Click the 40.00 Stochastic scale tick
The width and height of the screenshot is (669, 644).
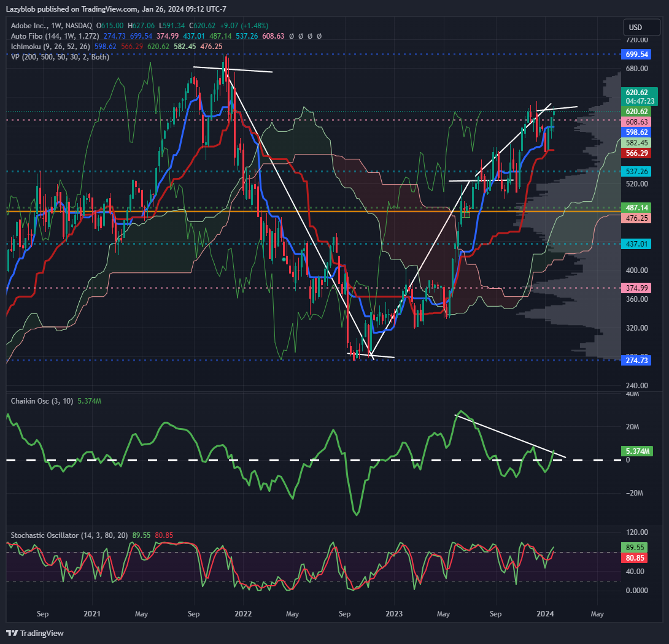coord(635,572)
